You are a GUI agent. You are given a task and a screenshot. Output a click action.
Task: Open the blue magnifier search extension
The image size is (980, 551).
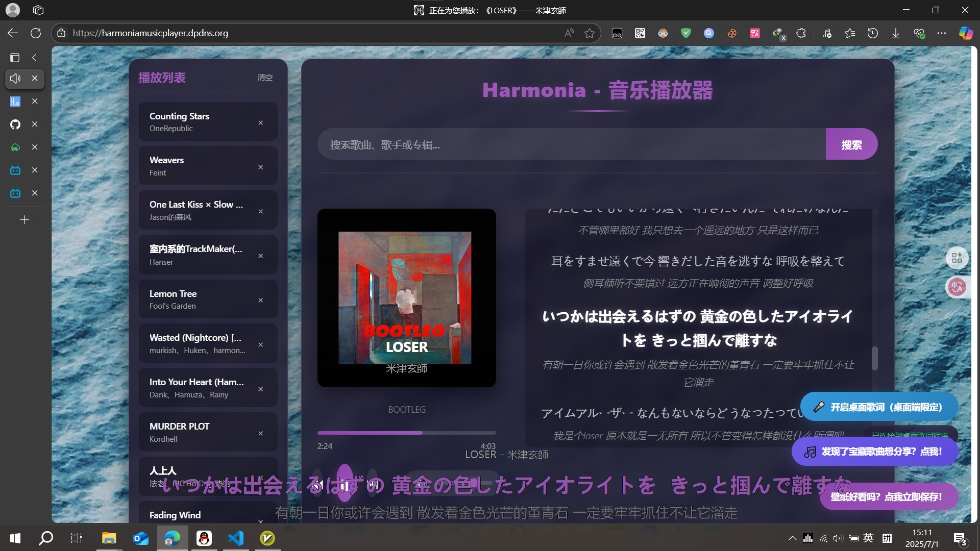point(708,33)
